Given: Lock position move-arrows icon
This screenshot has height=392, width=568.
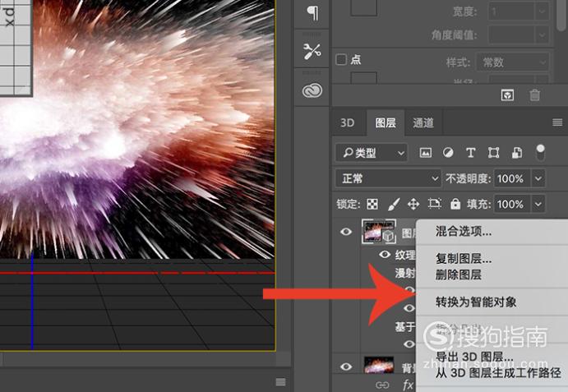Looking at the screenshot, I should coord(413,205).
